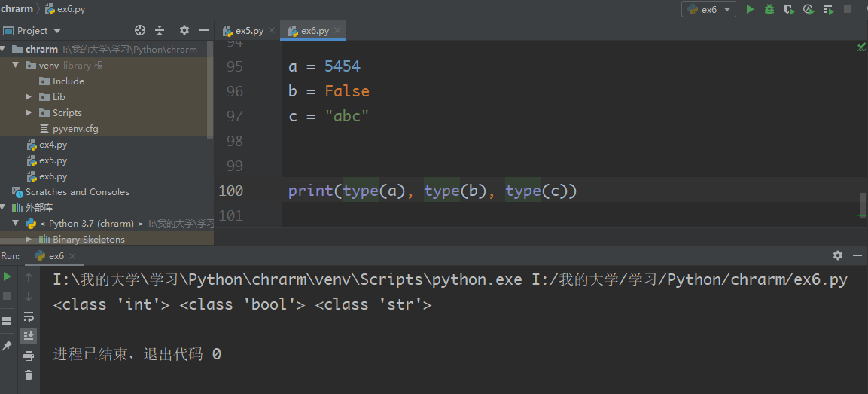Collapse the venv folder arrow
The height and width of the screenshot is (394, 868).
click(x=16, y=65)
